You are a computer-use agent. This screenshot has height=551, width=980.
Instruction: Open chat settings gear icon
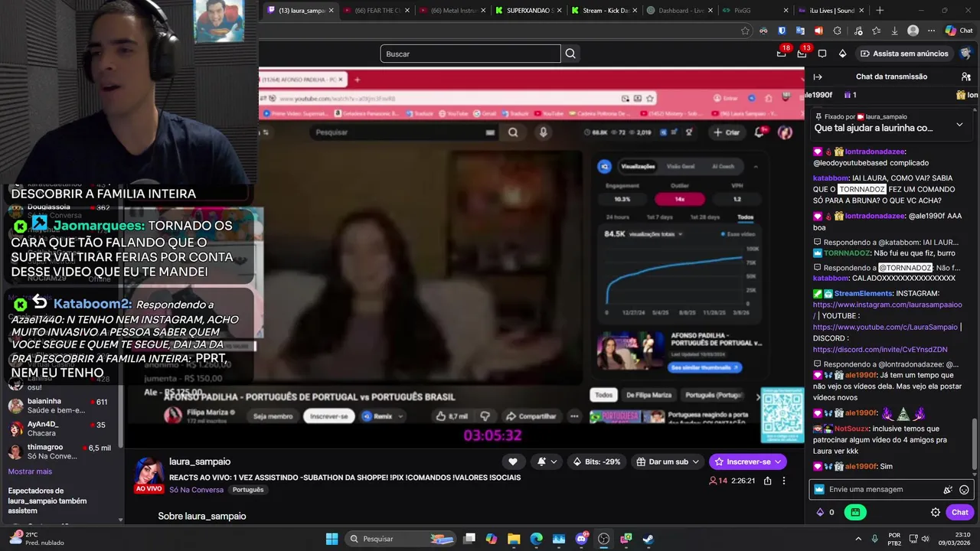936,512
